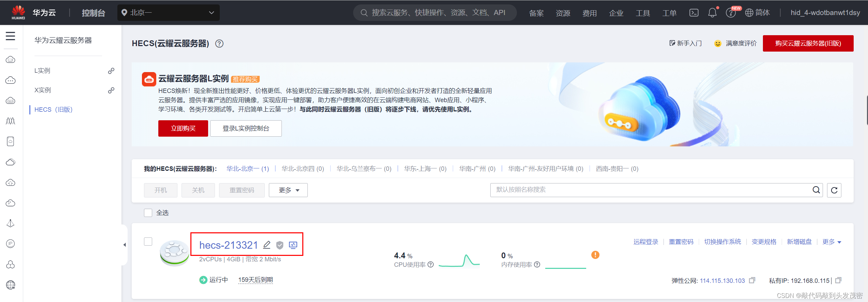The width and height of the screenshot is (868, 302).
Task: Tick the 全选 select-all checkbox
Action: pos(148,212)
